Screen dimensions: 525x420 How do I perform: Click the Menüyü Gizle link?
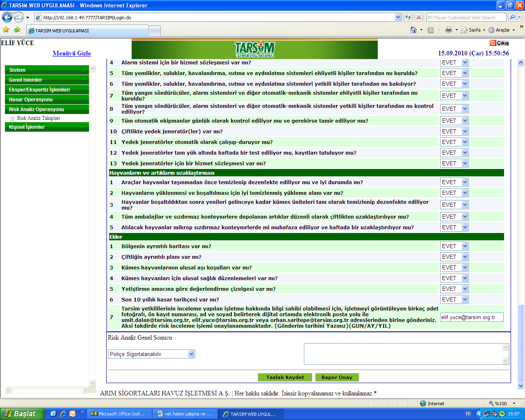[x=72, y=53]
